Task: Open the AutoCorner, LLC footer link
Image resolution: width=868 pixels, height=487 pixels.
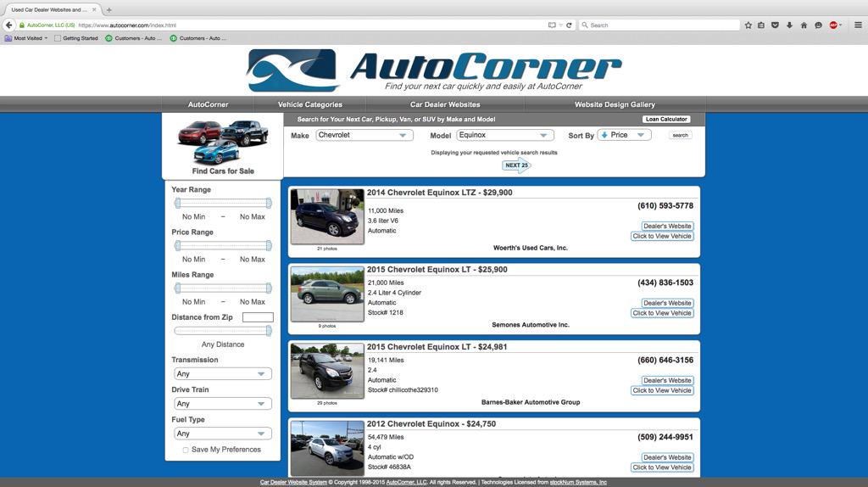Action: pos(406,482)
